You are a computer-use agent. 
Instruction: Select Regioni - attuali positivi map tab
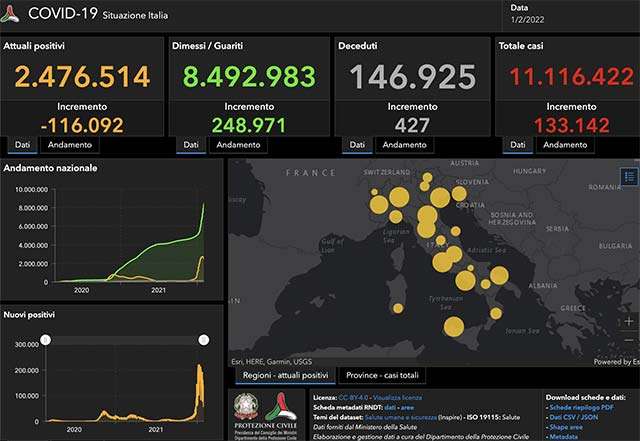(285, 376)
